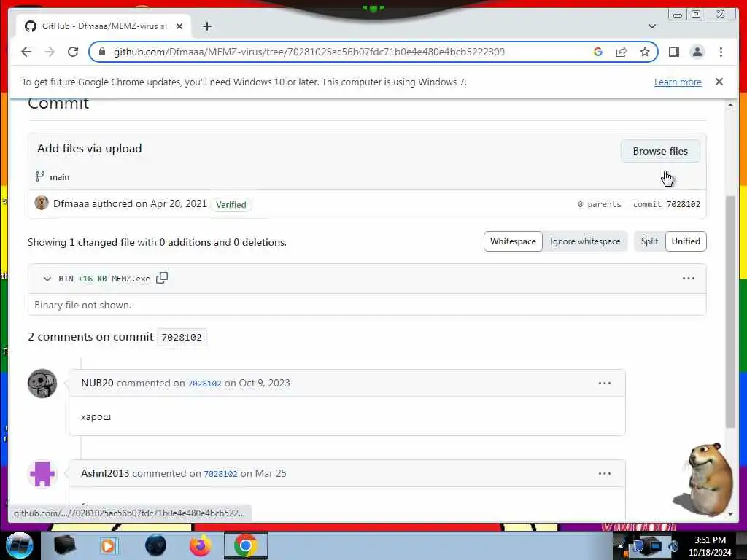This screenshot has height=560, width=747.
Task: Click the Mar 25 comment date
Action: click(271, 473)
